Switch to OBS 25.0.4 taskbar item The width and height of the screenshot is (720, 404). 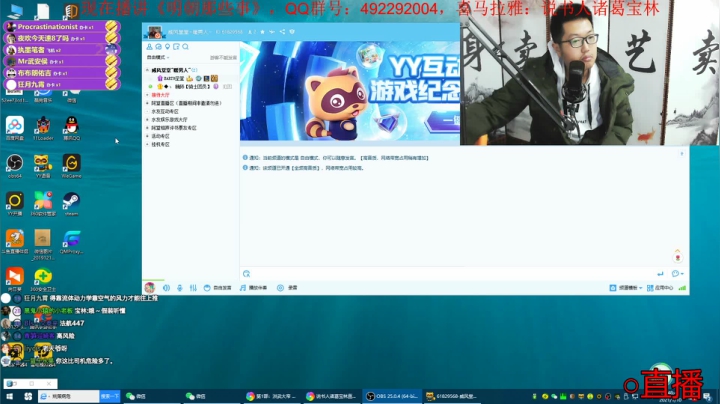pyautogui.click(x=392, y=396)
